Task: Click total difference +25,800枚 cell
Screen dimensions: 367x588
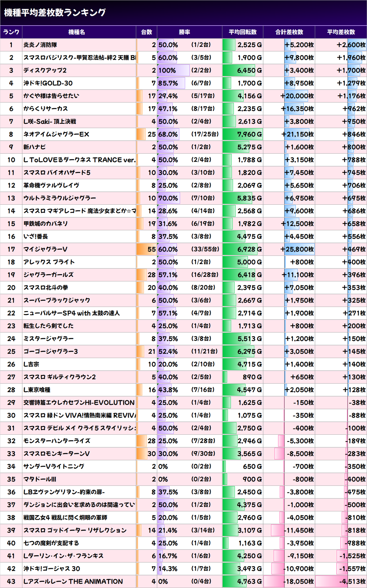Action: tap(289, 249)
